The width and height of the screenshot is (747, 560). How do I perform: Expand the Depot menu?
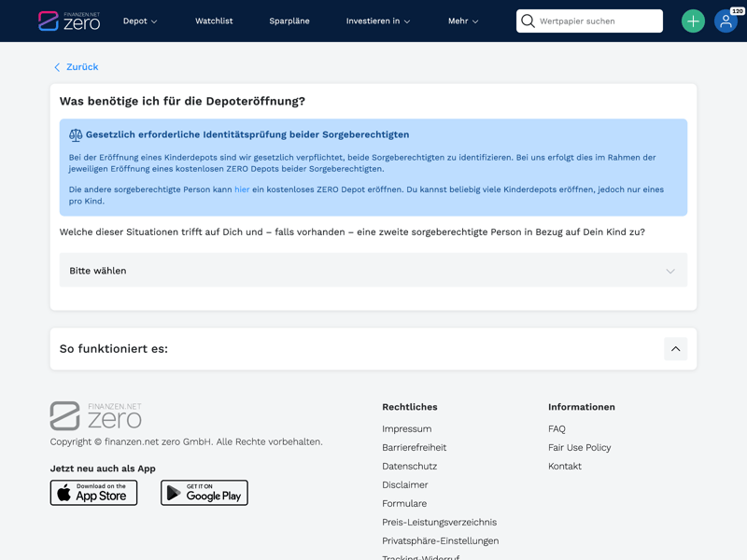pyautogui.click(x=140, y=21)
